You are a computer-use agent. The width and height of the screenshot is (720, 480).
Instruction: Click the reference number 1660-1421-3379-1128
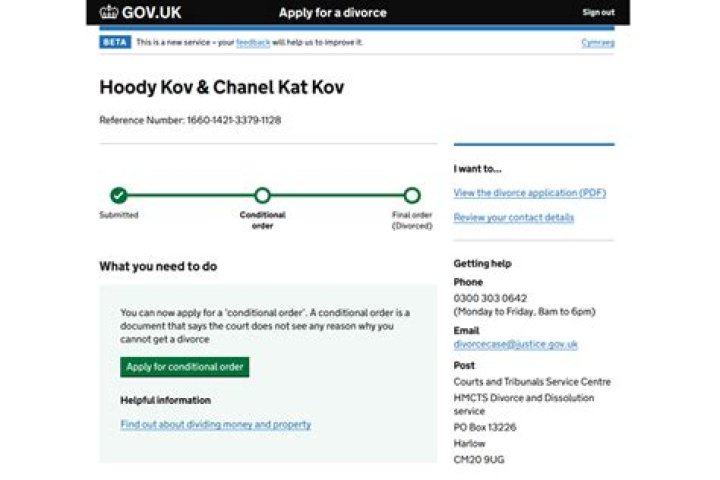pyautogui.click(x=234, y=121)
